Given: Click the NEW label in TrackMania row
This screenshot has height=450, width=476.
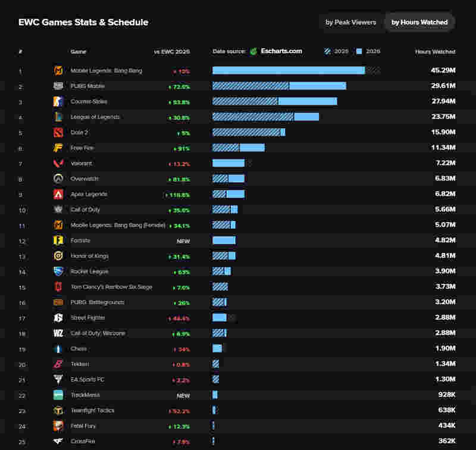Looking at the screenshot, I should [x=183, y=396].
